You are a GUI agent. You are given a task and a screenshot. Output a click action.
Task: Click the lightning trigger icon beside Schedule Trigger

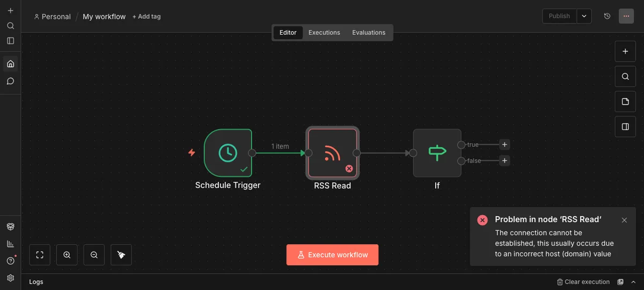192,153
